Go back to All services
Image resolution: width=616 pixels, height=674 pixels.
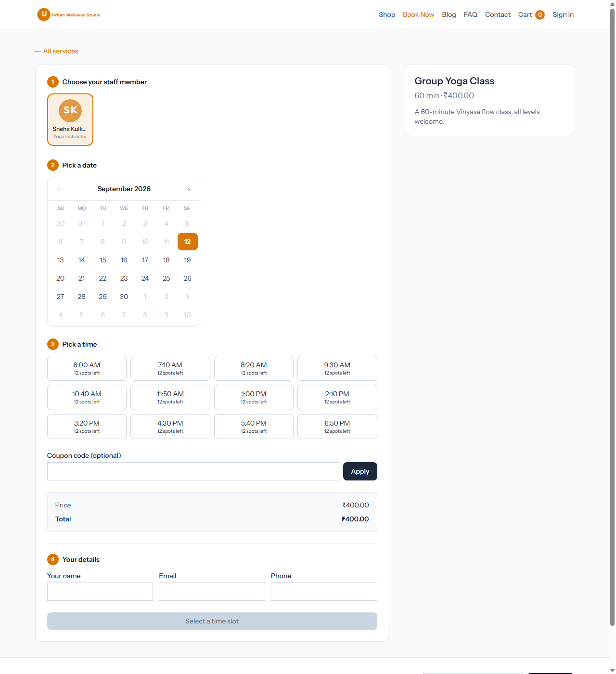[56, 51]
